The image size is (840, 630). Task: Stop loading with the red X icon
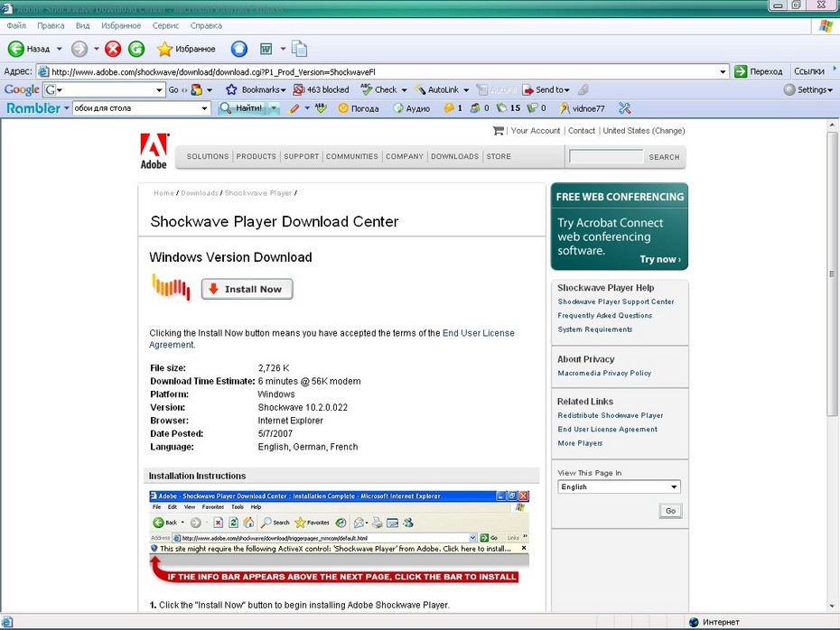coord(113,49)
